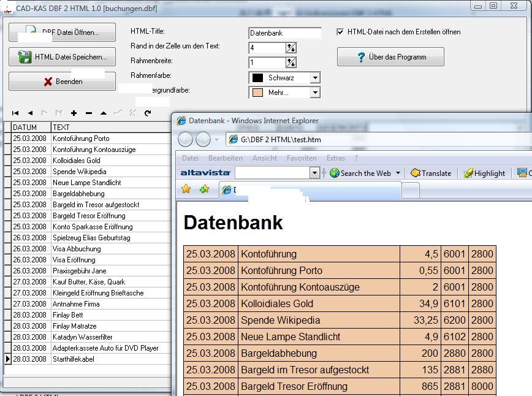Open the altavista search box dropdown

point(315,173)
